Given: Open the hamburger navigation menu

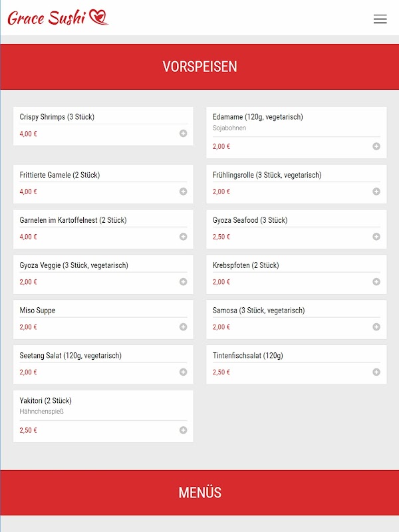Looking at the screenshot, I should 380,19.
